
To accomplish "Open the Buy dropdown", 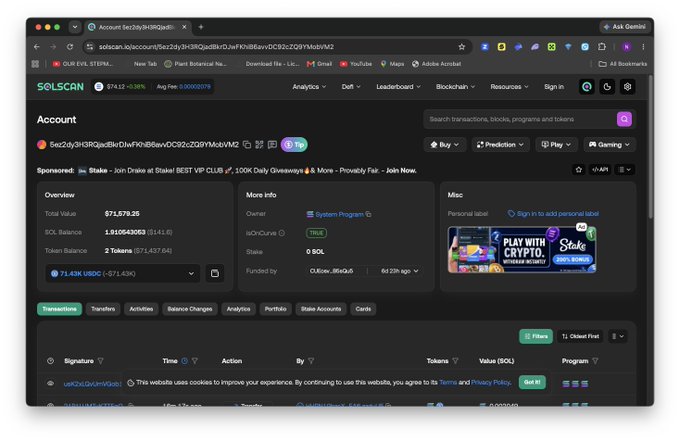I will coord(445,144).
